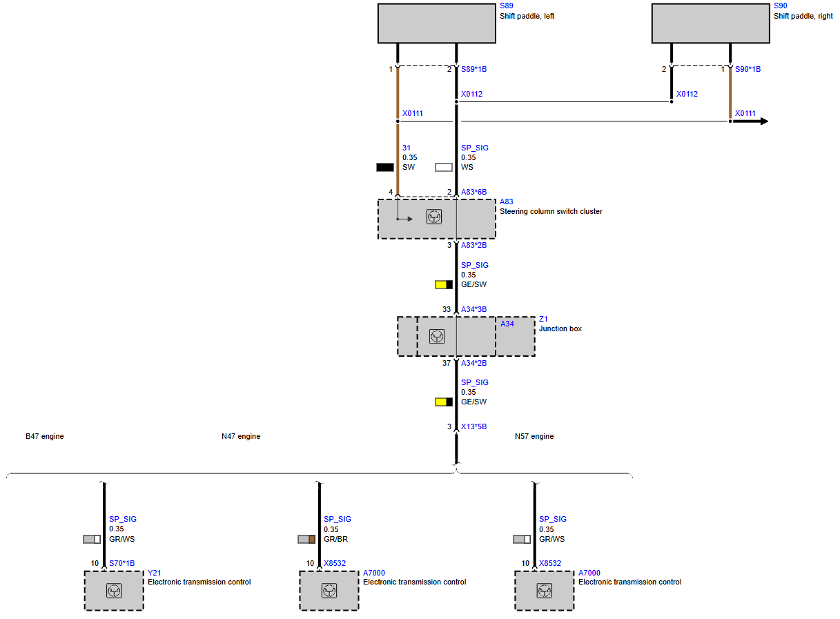Open the A7000 link under N57 engine
This screenshot has width=840, height=619.
coord(589,573)
